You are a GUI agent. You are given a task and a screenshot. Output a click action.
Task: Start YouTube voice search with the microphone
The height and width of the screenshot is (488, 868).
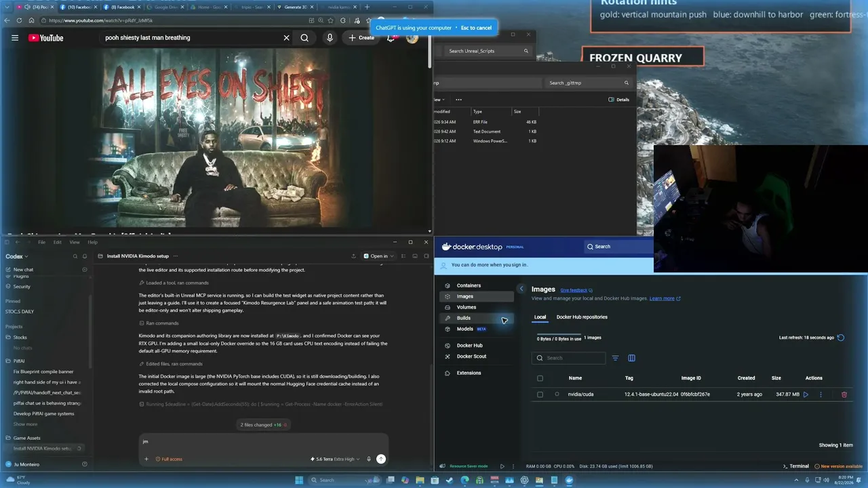click(330, 38)
